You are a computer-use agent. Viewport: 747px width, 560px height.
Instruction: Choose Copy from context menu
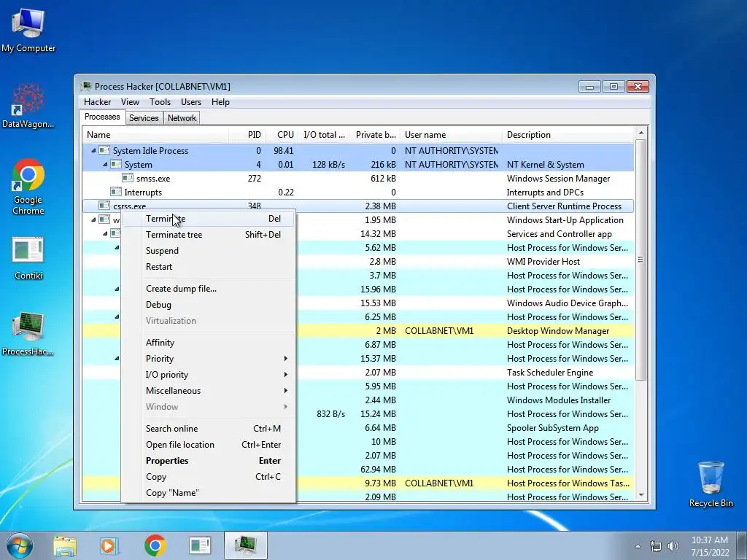point(208,477)
